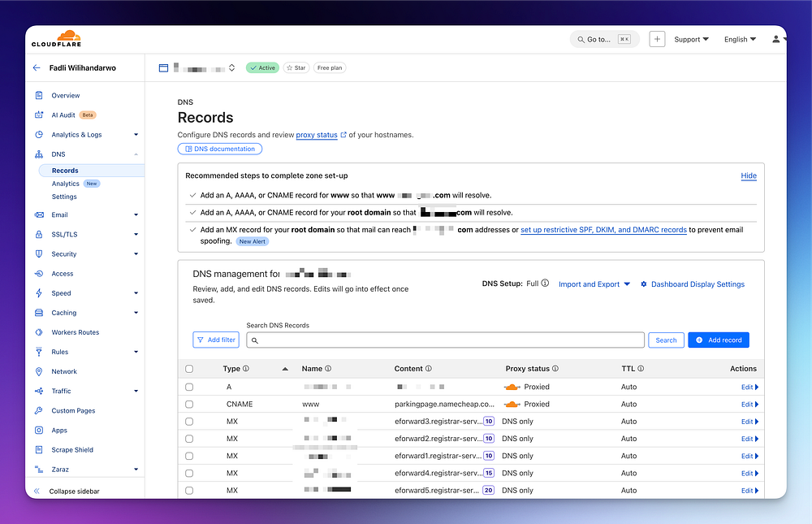812x524 pixels.
Task: Check the eforward3 MX row checkbox
Action: [189, 422]
